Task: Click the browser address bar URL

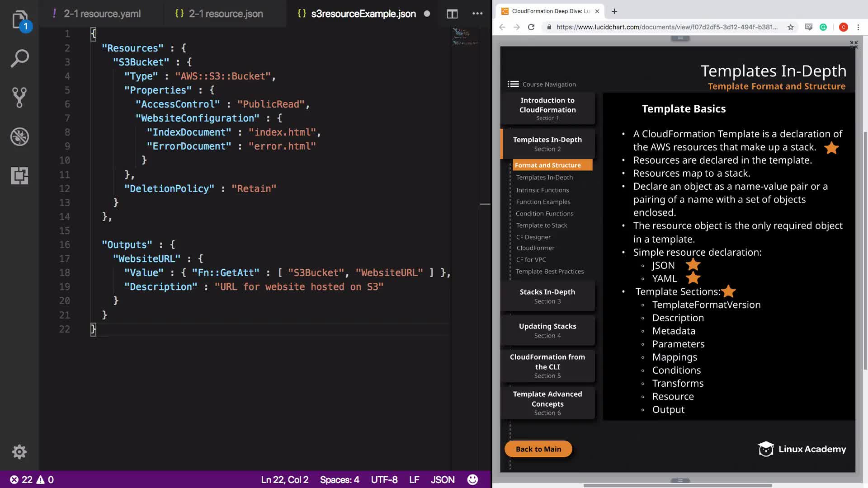Action: point(666,27)
